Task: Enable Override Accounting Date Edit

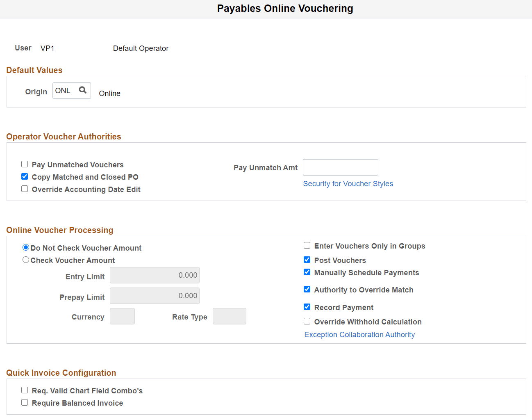Action: coord(25,188)
